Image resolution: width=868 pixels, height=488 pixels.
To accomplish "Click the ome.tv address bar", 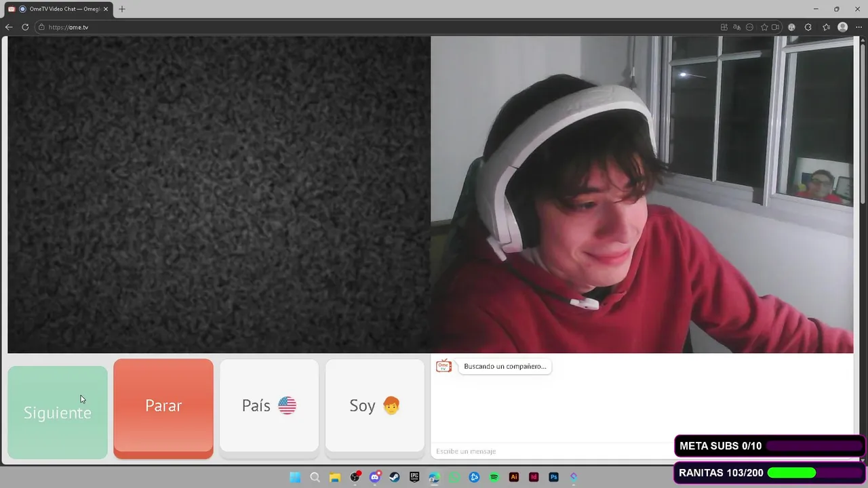I will [x=407, y=27].
